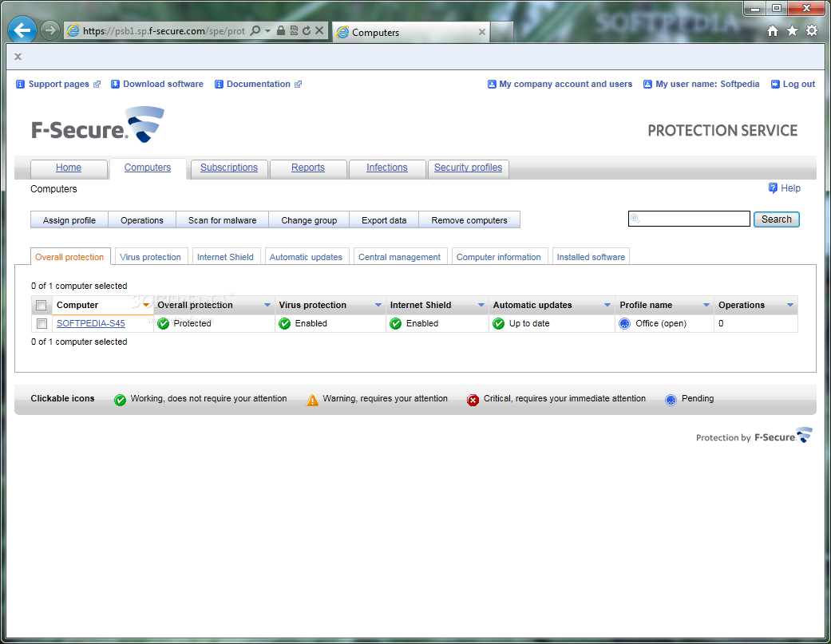Viewport: 831px width, 644px height.
Task: Open the address bar autocomplete dropdown arrow
Action: point(267,30)
